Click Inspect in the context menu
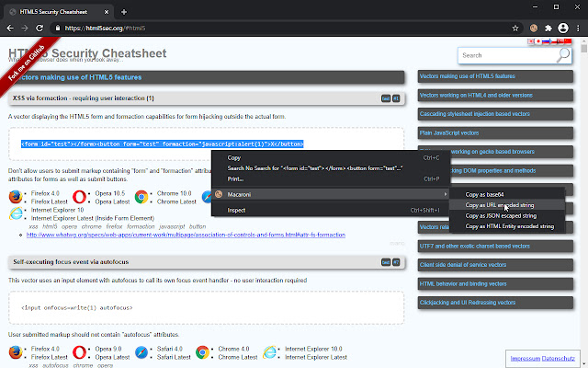 (x=237, y=210)
